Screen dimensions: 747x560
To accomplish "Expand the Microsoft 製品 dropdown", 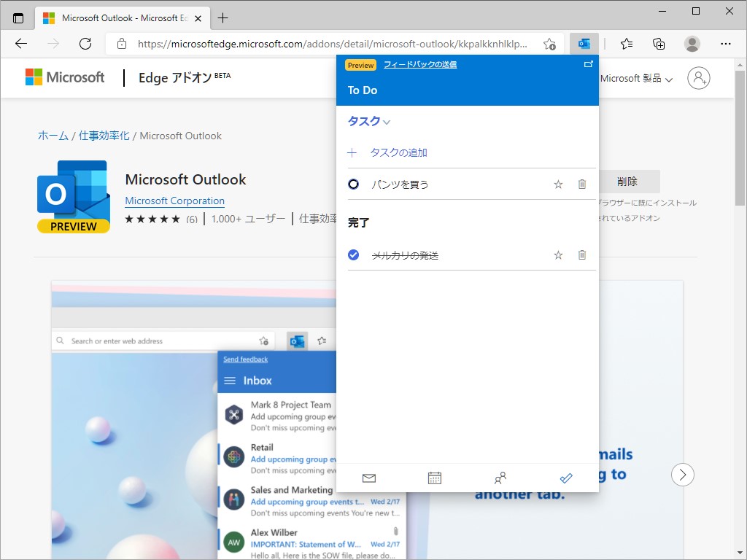I will [x=636, y=79].
